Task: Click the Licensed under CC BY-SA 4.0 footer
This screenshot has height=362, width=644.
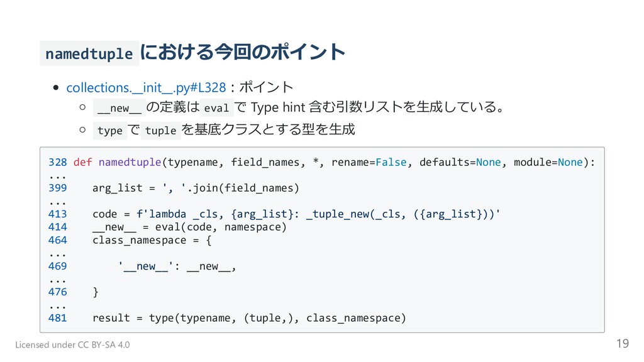Action: 72,345
